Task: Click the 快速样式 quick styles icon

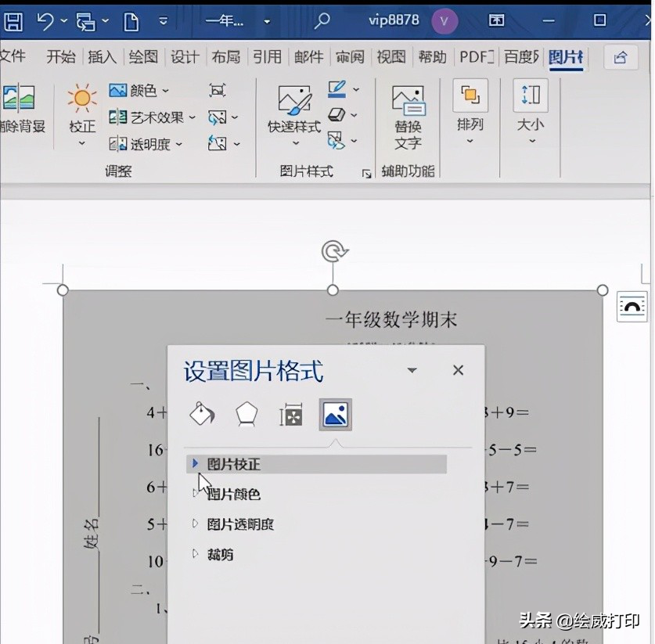Action: 294,102
